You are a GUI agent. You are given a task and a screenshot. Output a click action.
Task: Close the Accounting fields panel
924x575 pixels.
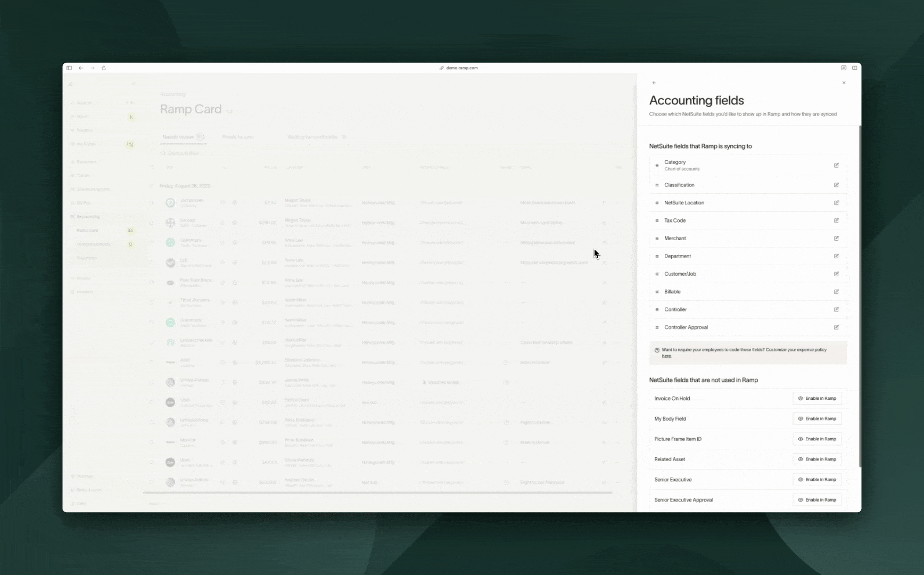[844, 83]
